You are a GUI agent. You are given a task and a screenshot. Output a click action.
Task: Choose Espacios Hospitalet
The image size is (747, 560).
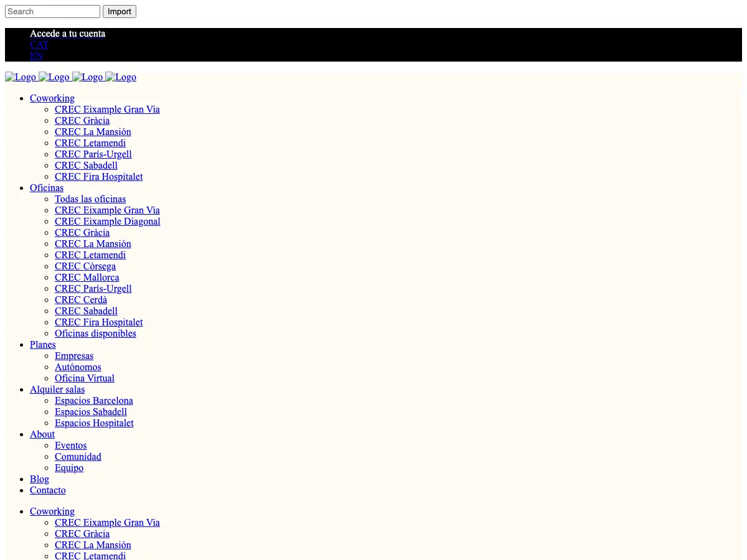click(x=94, y=423)
